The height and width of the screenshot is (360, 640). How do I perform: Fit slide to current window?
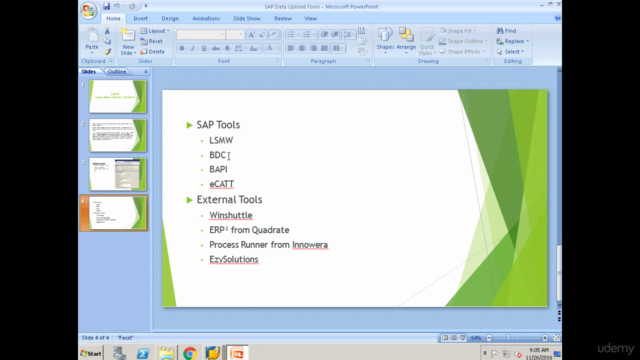[x=556, y=338]
